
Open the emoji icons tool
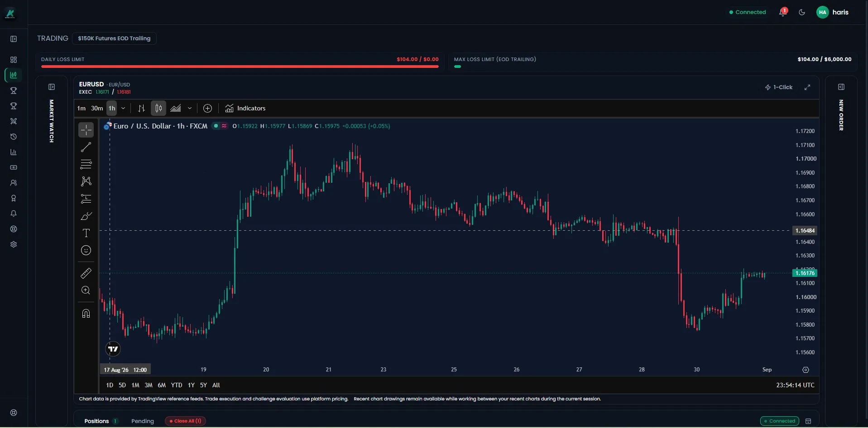pyautogui.click(x=86, y=250)
